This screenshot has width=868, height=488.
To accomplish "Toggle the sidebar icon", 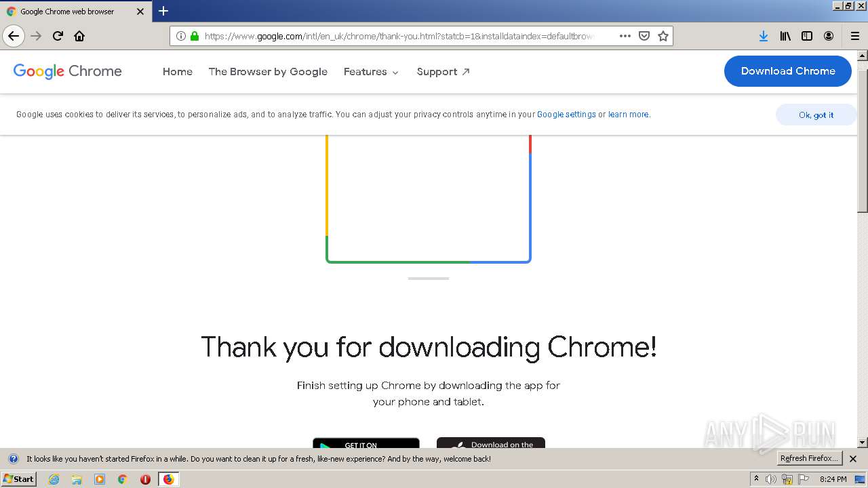I will tap(807, 36).
